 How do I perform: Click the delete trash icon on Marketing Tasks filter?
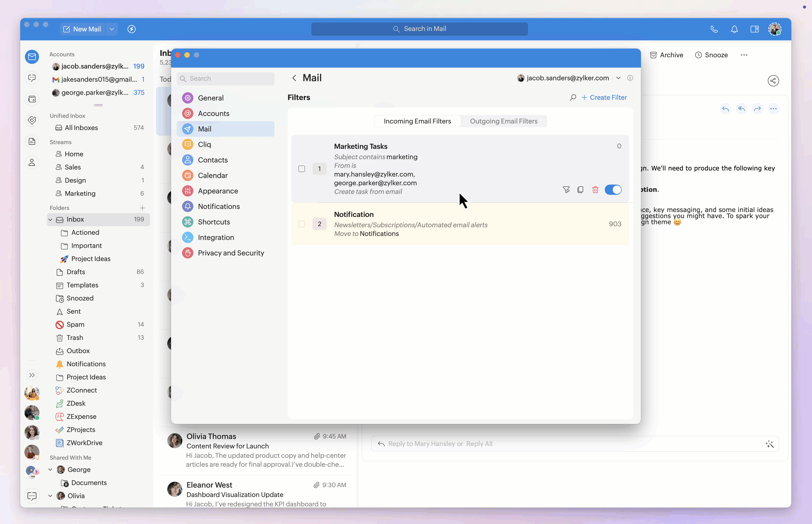tap(595, 190)
